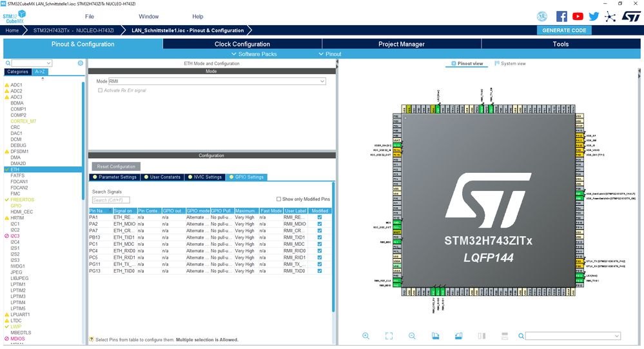Screen dimensions: 644x349
Task: Click the warning icon next to DFSDM1
Action: tap(6, 152)
